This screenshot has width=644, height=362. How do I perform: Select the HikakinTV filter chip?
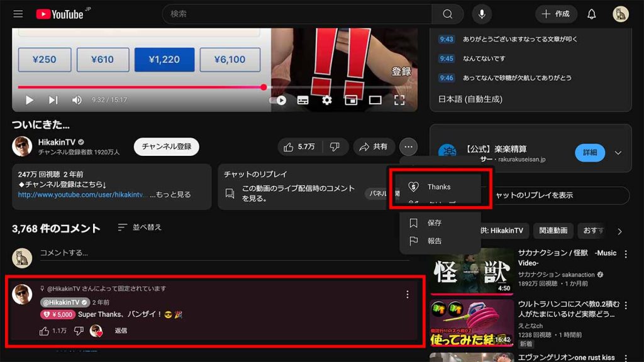click(x=504, y=231)
